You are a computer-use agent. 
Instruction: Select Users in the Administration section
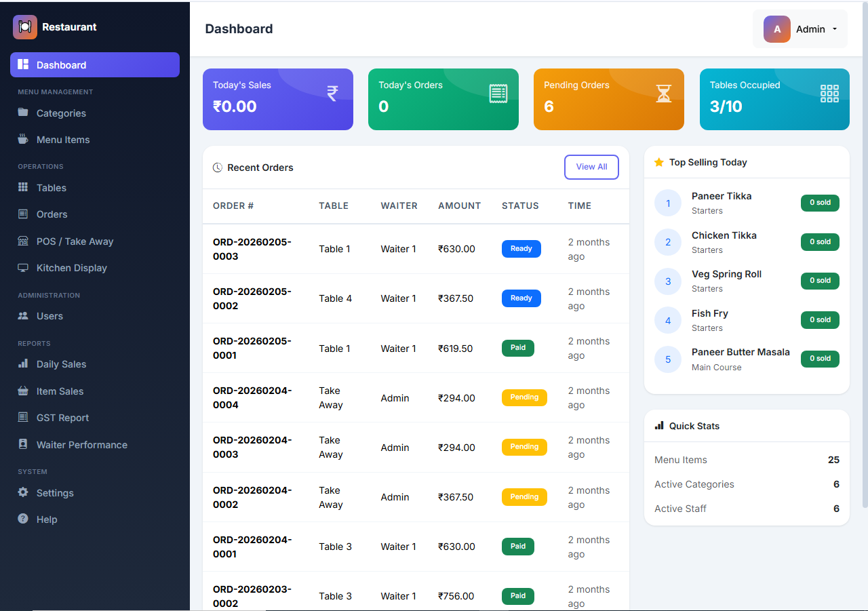pyautogui.click(x=50, y=316)
